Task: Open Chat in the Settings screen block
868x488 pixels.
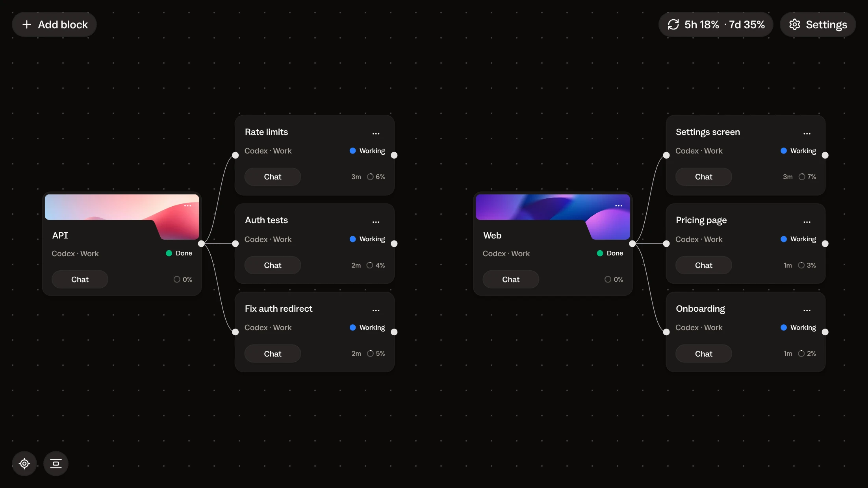Action: point(704,177)
